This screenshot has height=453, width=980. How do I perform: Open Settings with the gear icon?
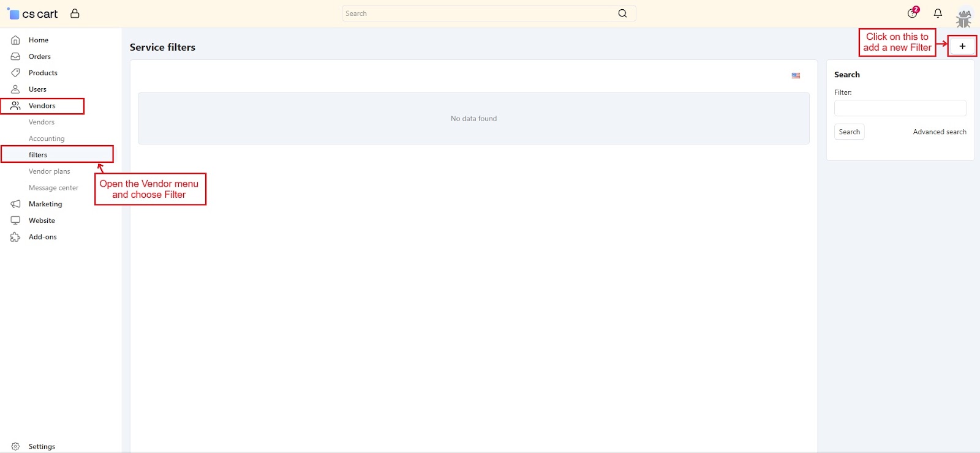coord(16,446)
